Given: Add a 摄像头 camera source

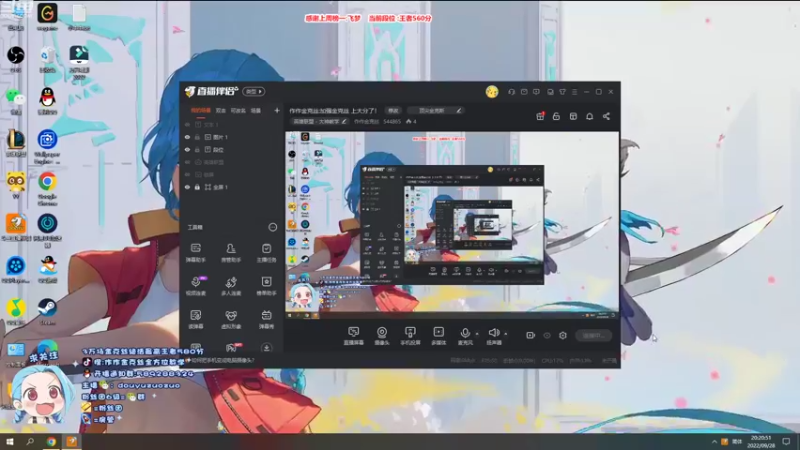Looking at the screenshot, I should coord(382,336).
